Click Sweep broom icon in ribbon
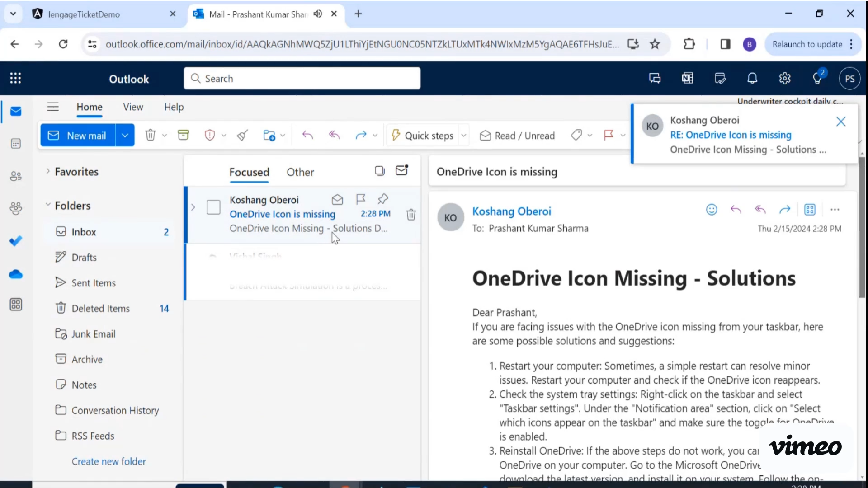This screenshot has height=488, width=868. [242, 135]
